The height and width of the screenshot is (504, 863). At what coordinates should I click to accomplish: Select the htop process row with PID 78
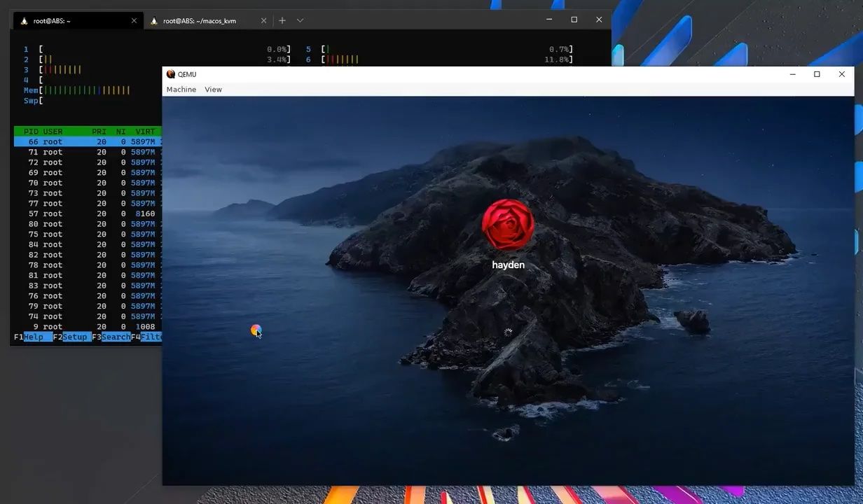pyautogui.click(x=88, y=265)
